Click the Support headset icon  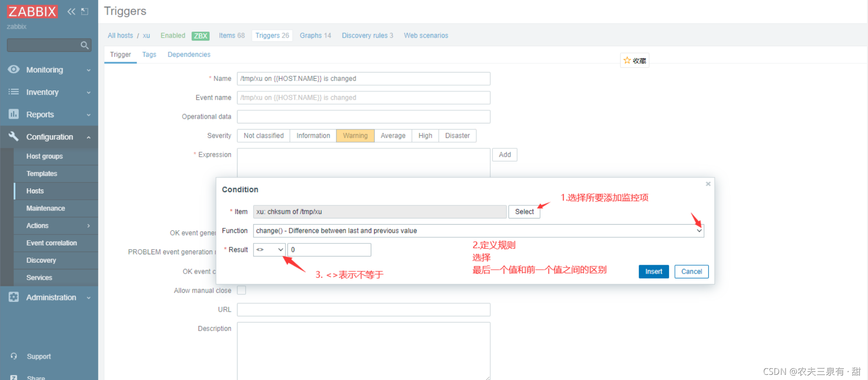click(x=14, y=356)
